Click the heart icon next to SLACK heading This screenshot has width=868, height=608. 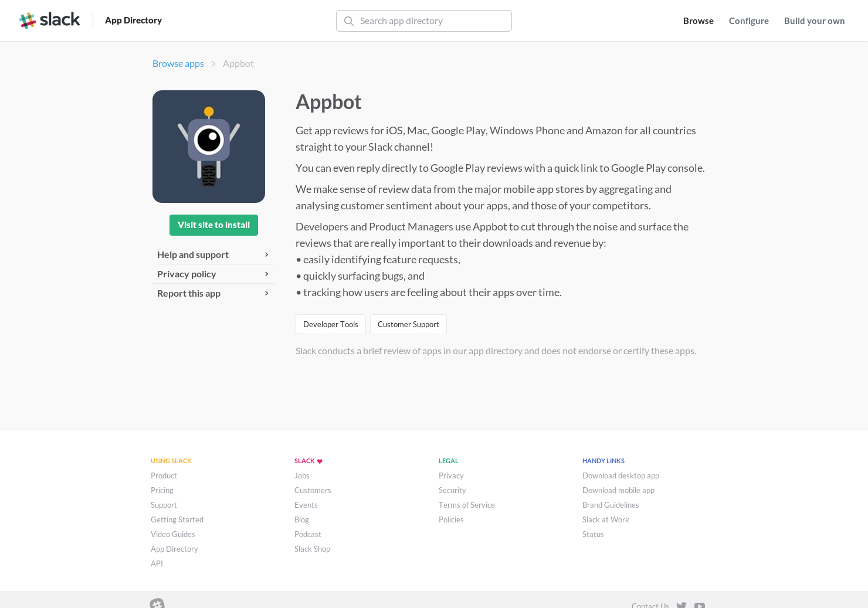click(x=320, y=461)
